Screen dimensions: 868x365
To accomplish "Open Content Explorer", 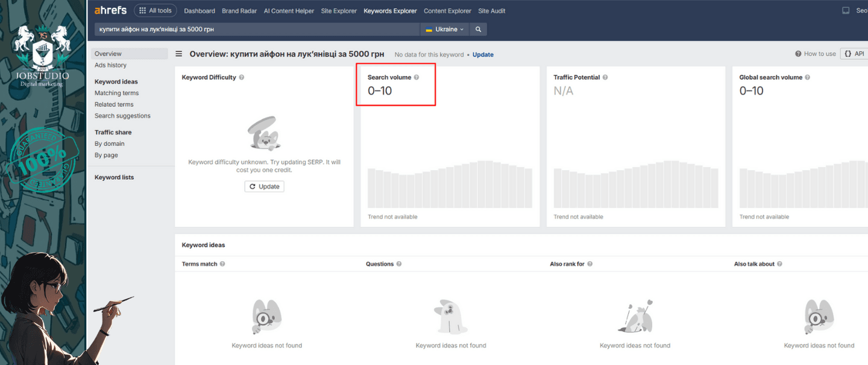I will click(x=447, y=11).
